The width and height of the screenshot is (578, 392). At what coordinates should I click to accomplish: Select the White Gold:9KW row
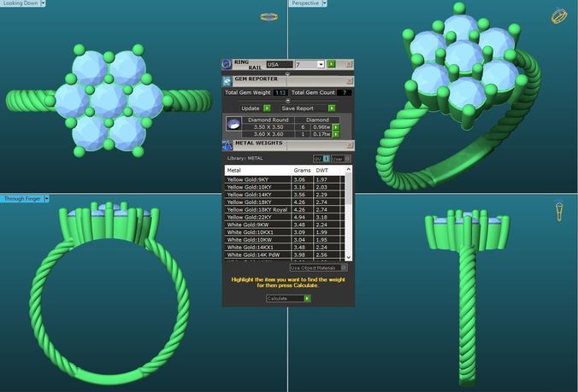click(285, 225)
